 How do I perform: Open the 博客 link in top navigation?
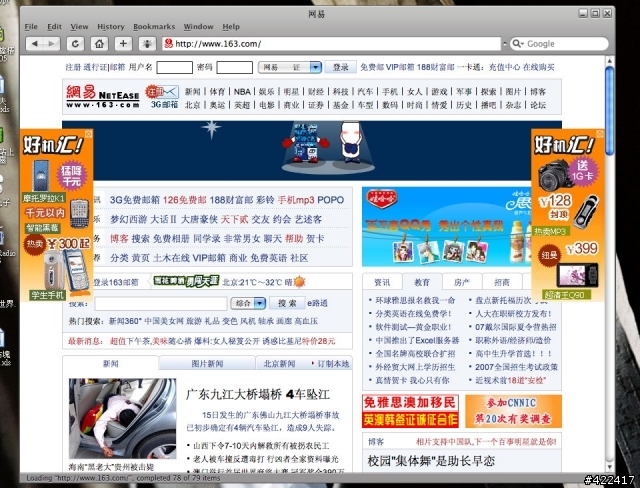(x=538, y=92)
